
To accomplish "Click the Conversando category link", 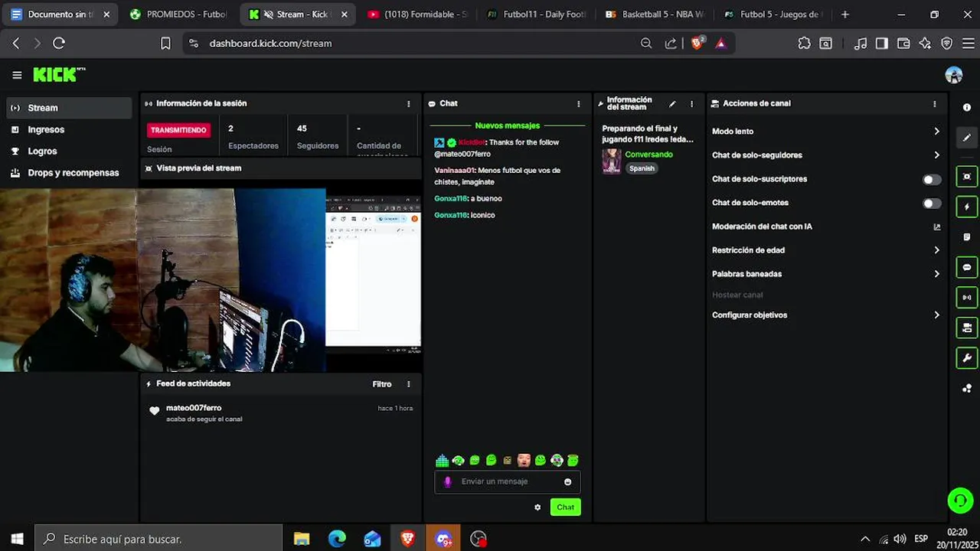I will (x=648, y=155).
